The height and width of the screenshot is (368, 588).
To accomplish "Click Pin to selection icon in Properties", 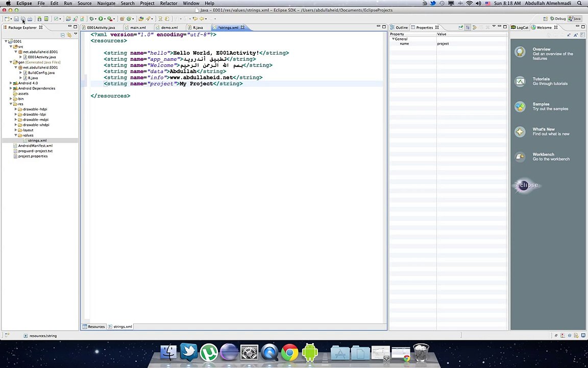I will [461, 28].
